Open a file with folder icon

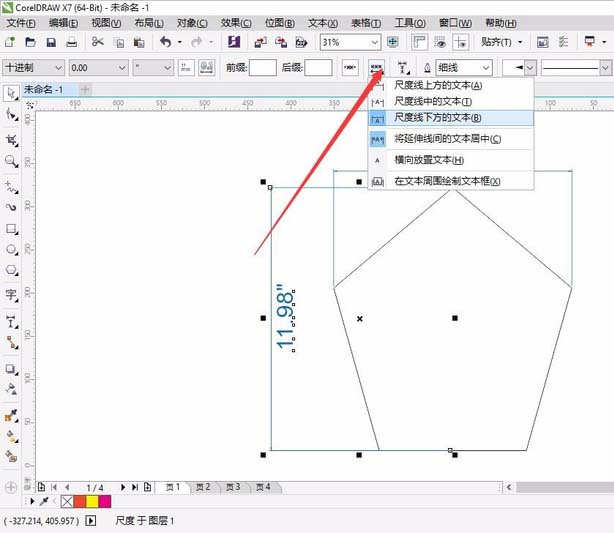30,42
